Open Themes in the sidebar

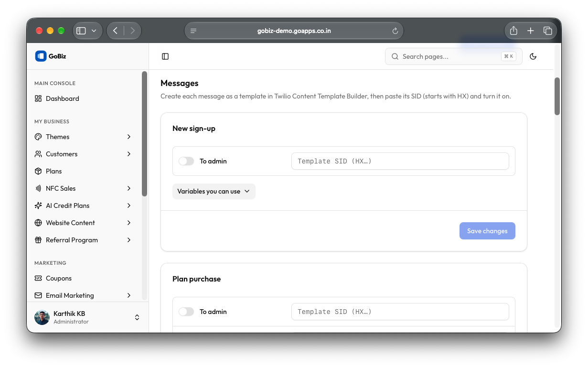coord(83,137)
